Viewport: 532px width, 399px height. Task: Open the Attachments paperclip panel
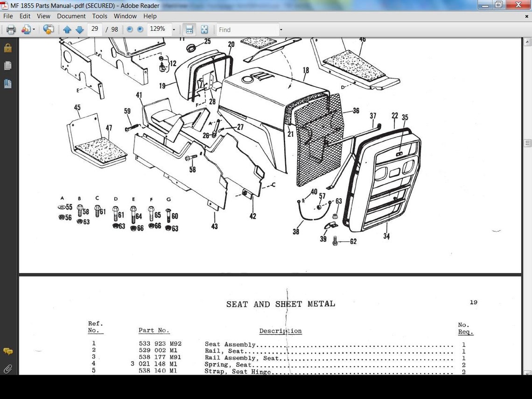[7, 369]
